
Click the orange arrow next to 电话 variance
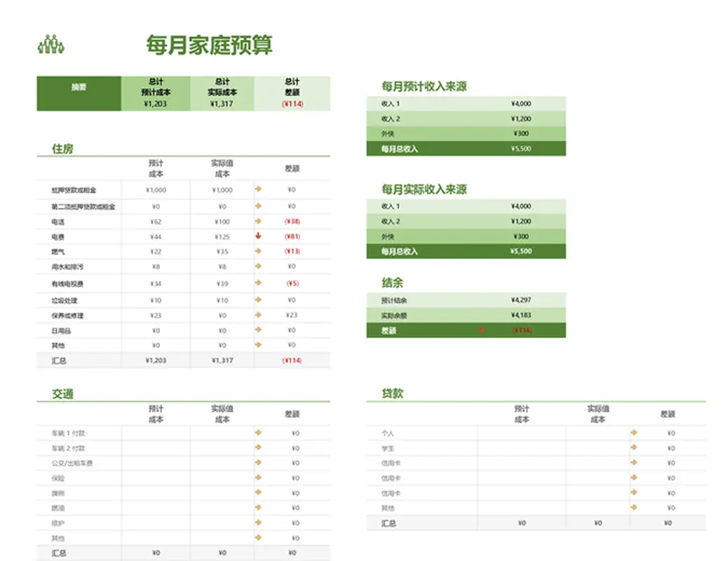pyautogui.click(x=259, y=221)
